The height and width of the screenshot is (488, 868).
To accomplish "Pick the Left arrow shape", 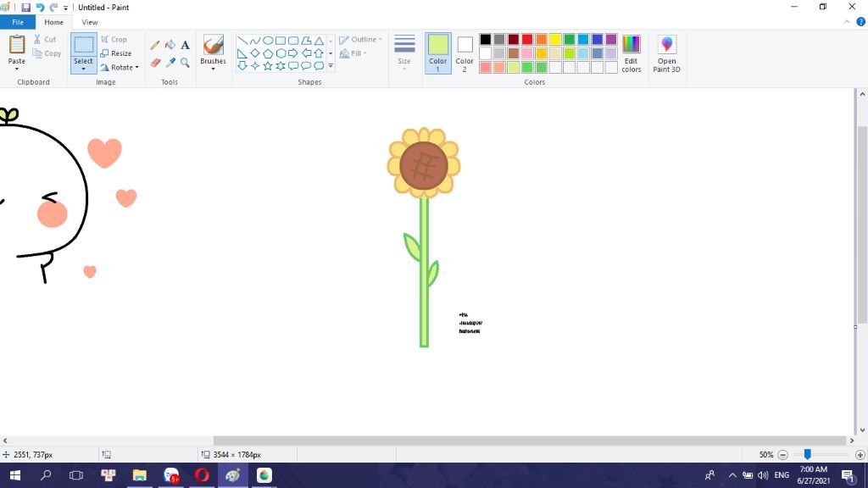I will point(306,53).
